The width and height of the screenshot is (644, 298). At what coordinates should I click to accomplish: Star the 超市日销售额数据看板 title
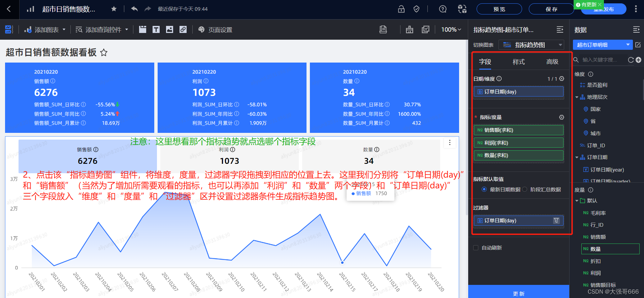pos(104,52)
